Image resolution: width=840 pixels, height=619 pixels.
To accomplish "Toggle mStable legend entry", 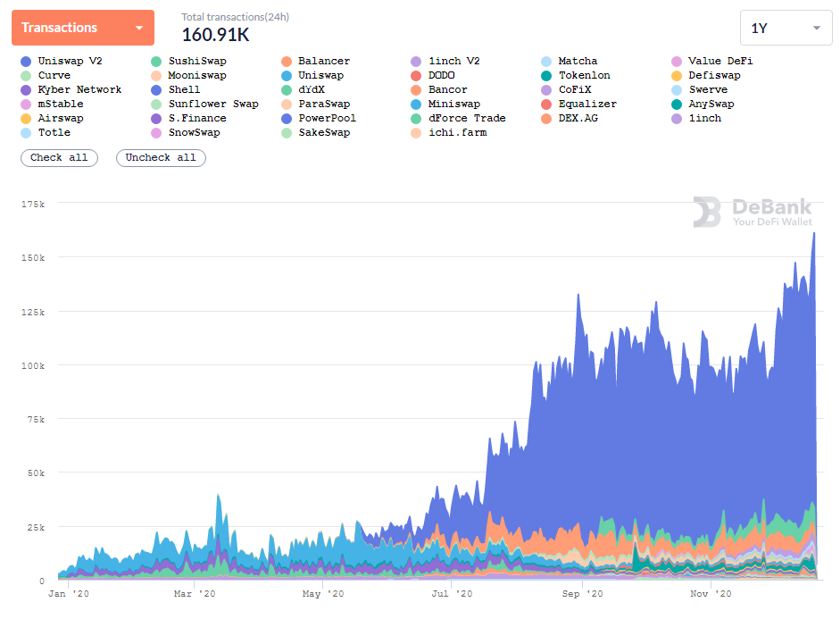I will (x=52, y=104).
